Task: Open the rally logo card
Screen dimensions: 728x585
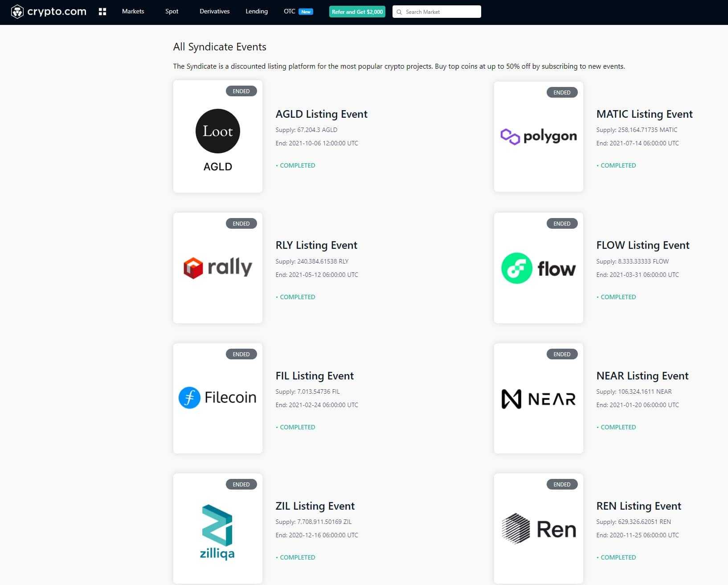Action: click(218, 268)
